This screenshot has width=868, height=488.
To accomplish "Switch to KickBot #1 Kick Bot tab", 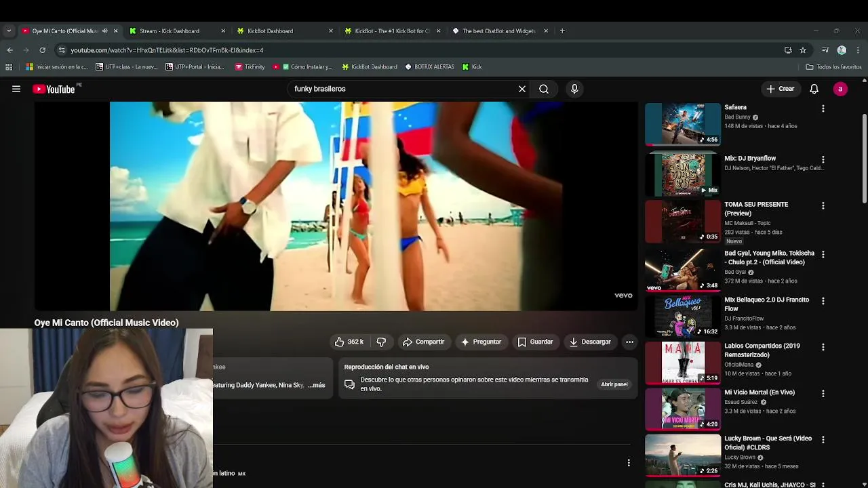I will point(393,30).
